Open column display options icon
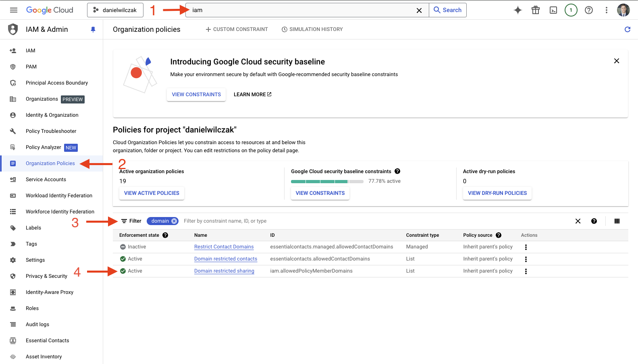Viewport: 638px width, 364px height. (617, 221)
